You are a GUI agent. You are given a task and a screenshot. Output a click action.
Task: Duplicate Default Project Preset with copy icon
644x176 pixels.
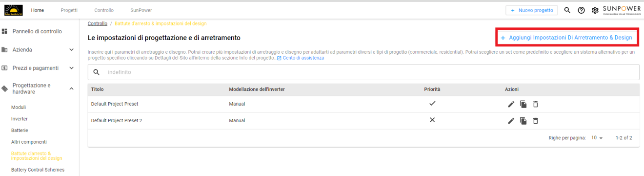[523, 104]
